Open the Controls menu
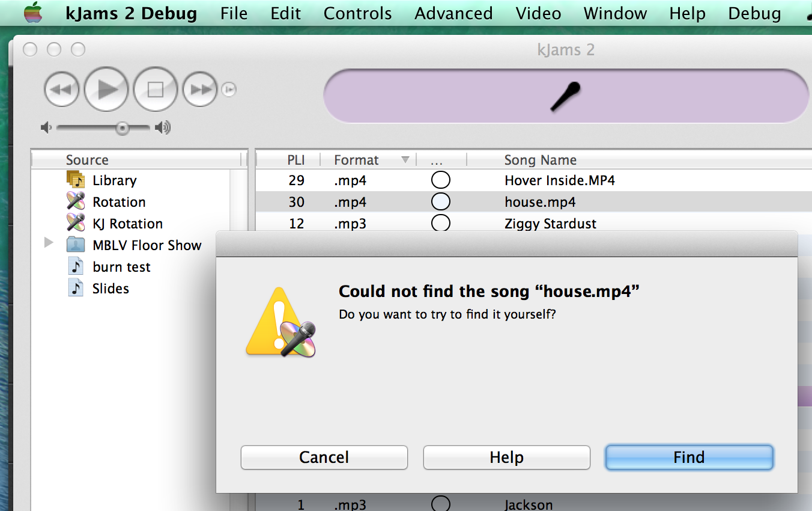 (357, 13)
